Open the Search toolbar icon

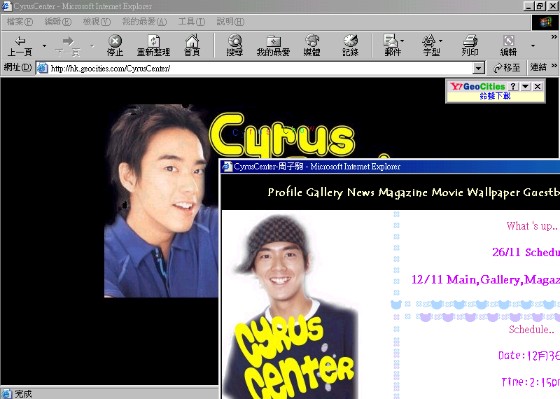[235, 46]
